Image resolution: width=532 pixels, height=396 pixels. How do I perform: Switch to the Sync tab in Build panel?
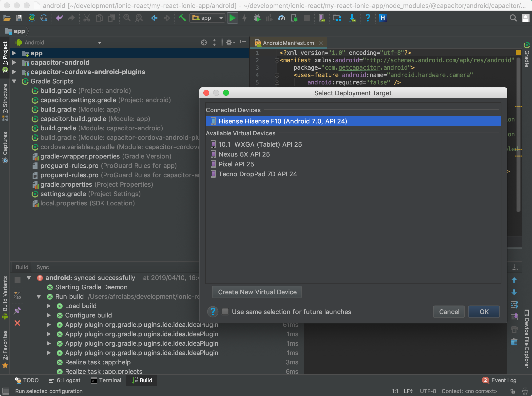(x=42, y=267)
